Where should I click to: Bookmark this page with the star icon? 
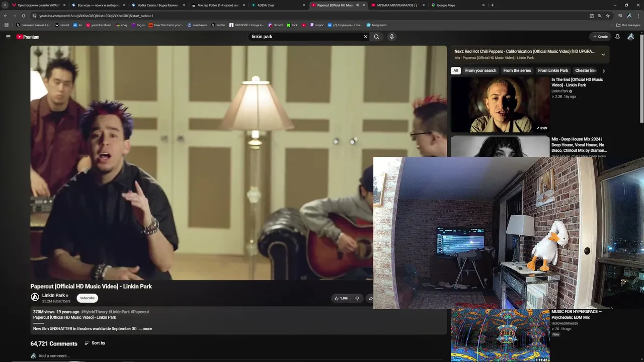[x=608, y=16]
